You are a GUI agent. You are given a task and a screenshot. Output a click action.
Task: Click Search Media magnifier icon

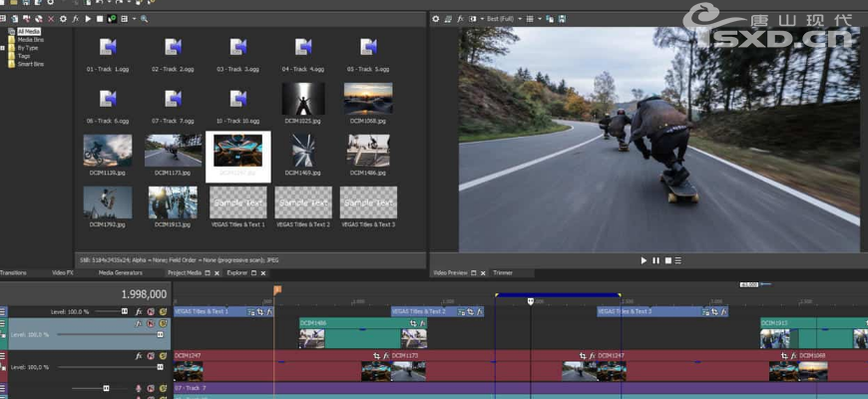click(x=145, y=19)
